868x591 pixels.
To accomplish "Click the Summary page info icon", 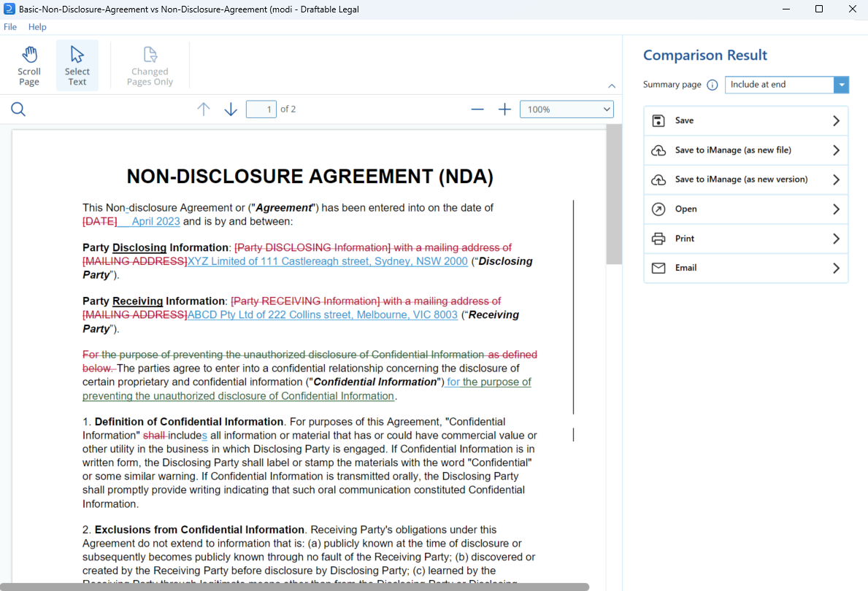I will click(713, 85).
